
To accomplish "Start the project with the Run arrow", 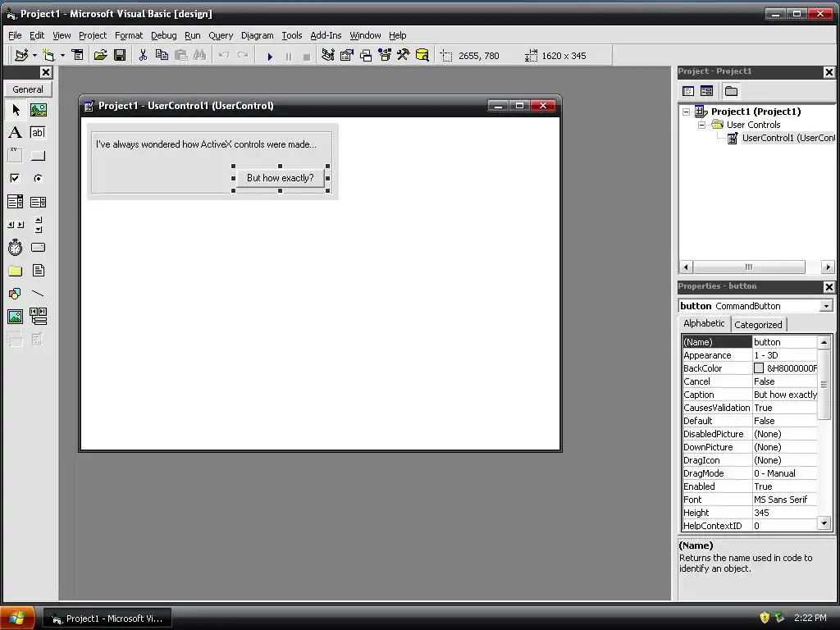I will (x=269, y=56).
